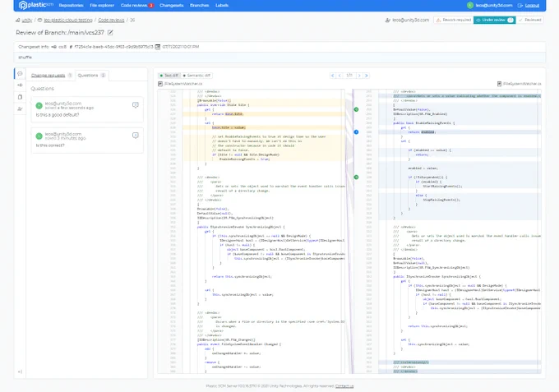Click 'return base.Site' line in left diff

[x=228, y=114]
